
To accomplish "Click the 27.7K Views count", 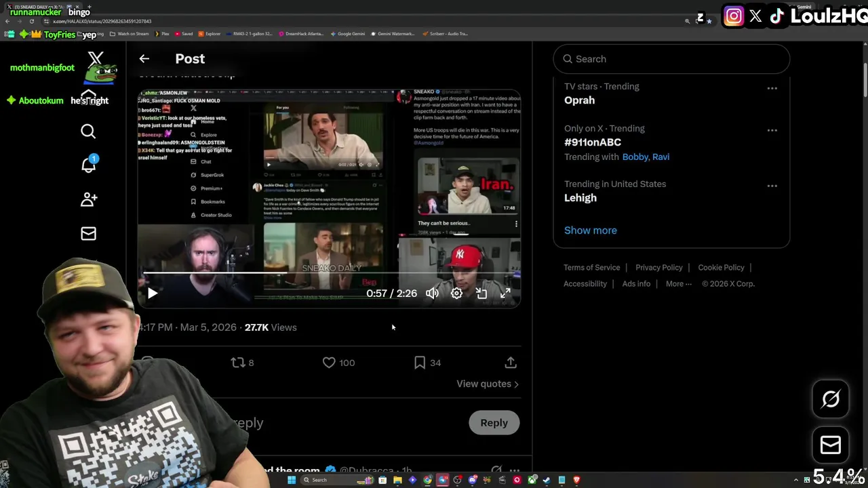I will (271, 327).
